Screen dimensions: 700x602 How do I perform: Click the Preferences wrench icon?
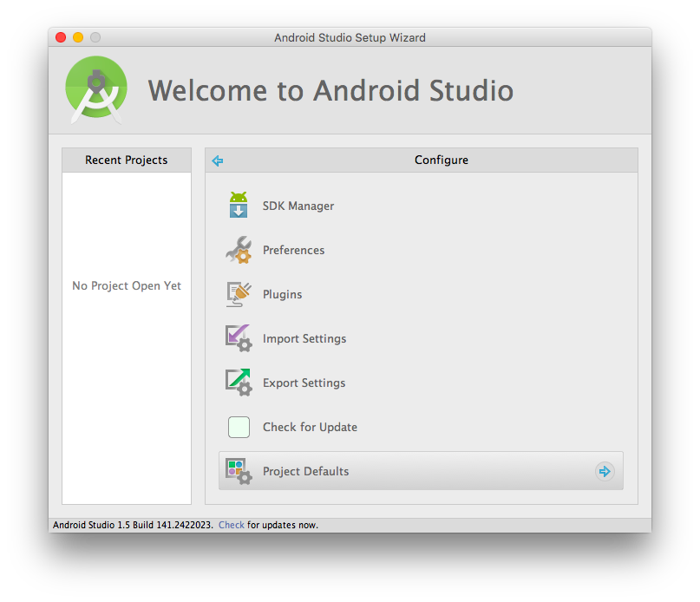coord(239,250)
